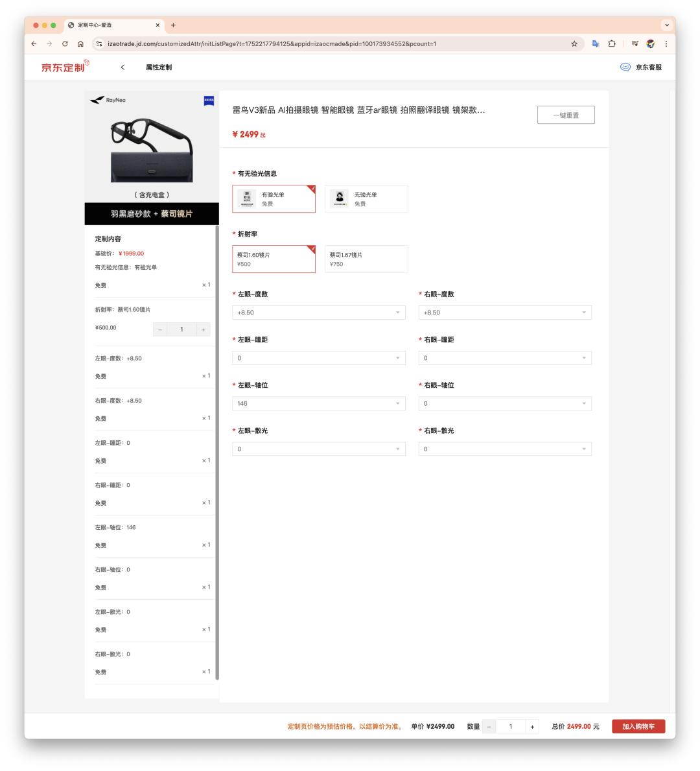Click the browser profile avatar icon
Screen dimensions: 700x771
(650, 43)
